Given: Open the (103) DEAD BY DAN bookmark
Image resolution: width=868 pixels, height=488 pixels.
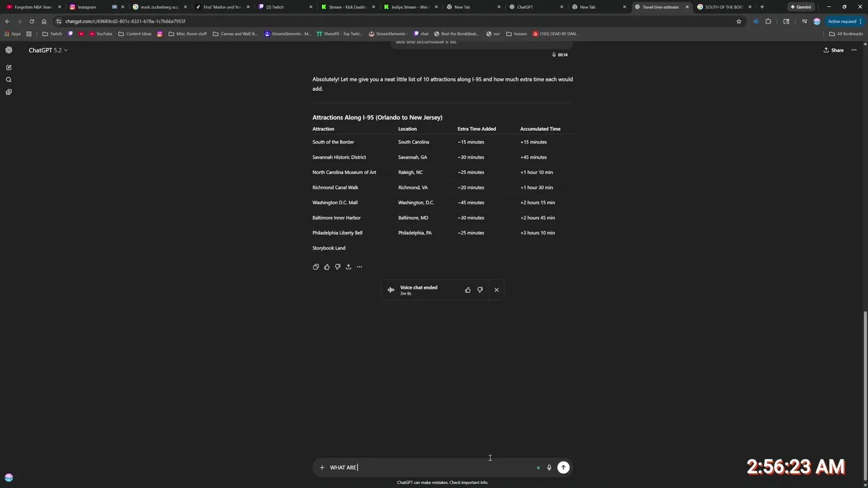Looking at the screenshot, I should click(555, 34).
